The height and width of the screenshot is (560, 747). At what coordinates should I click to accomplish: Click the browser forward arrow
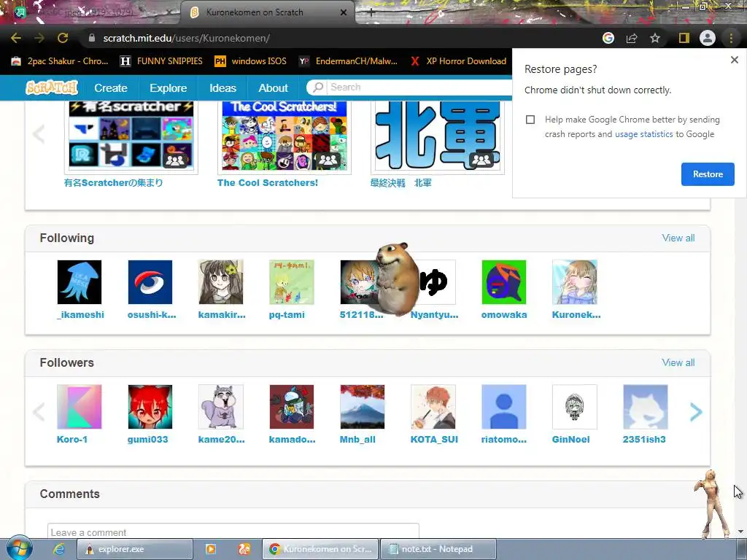pos(39,38)
